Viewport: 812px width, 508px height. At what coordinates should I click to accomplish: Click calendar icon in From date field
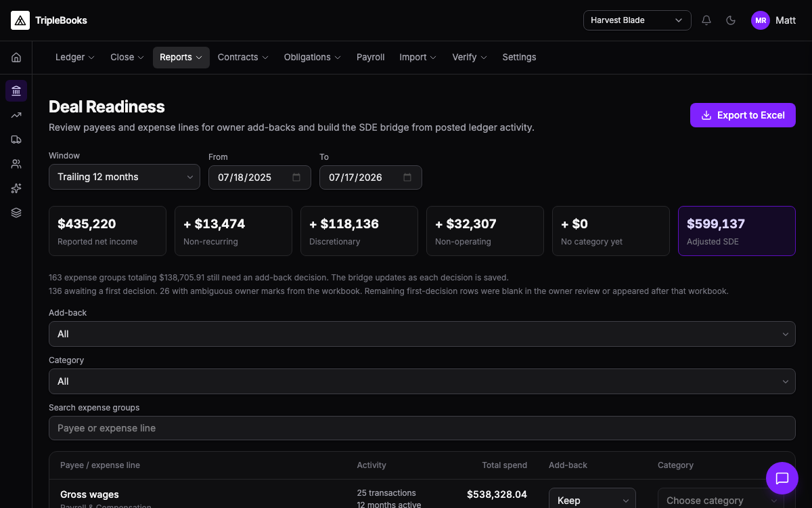pos(296,177)
